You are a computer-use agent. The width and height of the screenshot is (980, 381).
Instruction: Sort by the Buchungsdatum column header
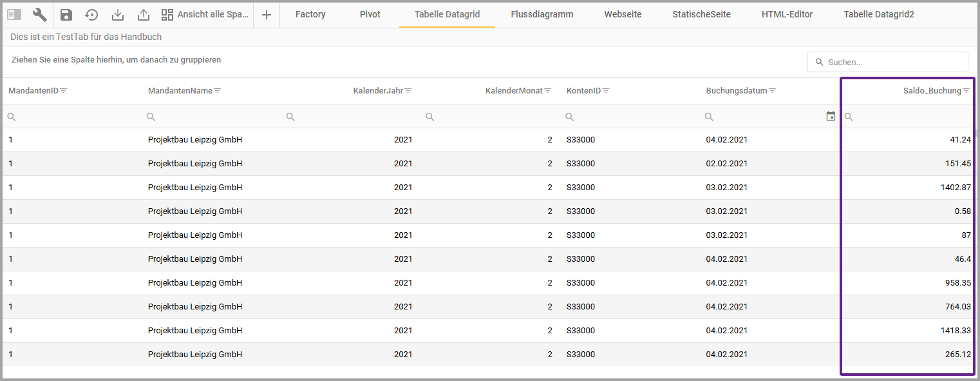pos(736,91)
